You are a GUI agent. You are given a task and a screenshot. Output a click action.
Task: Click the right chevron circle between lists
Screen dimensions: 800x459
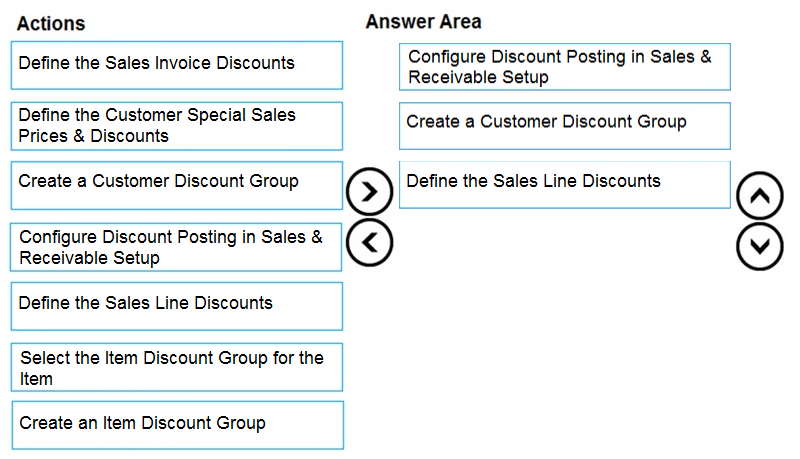click(x=369, y=191)
